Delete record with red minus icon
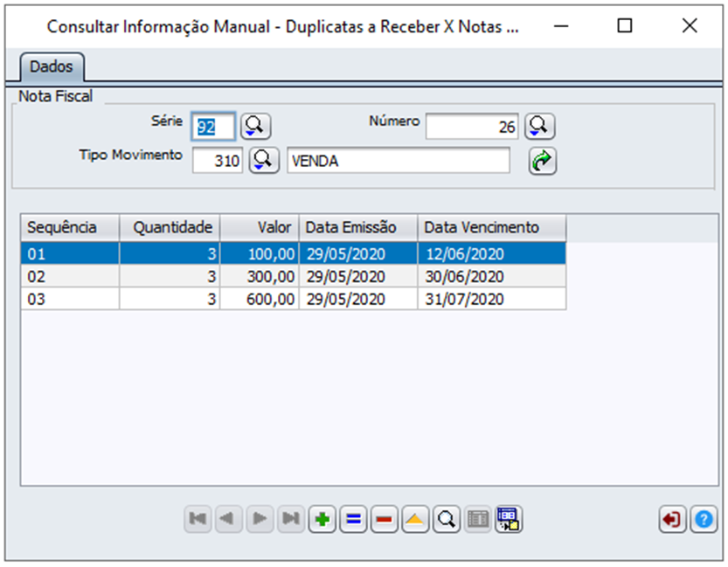This screenshot has width=728, height=567. tap(384, 519)
